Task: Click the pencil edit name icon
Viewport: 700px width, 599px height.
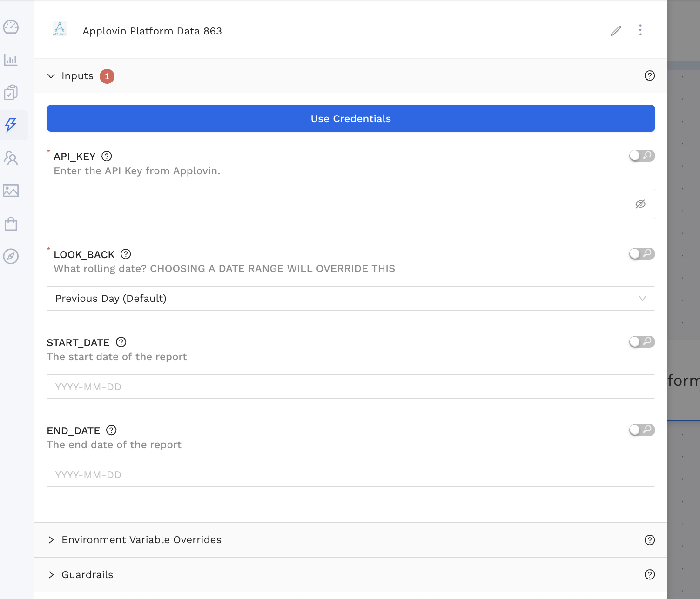Action: [x=616, y=31]
